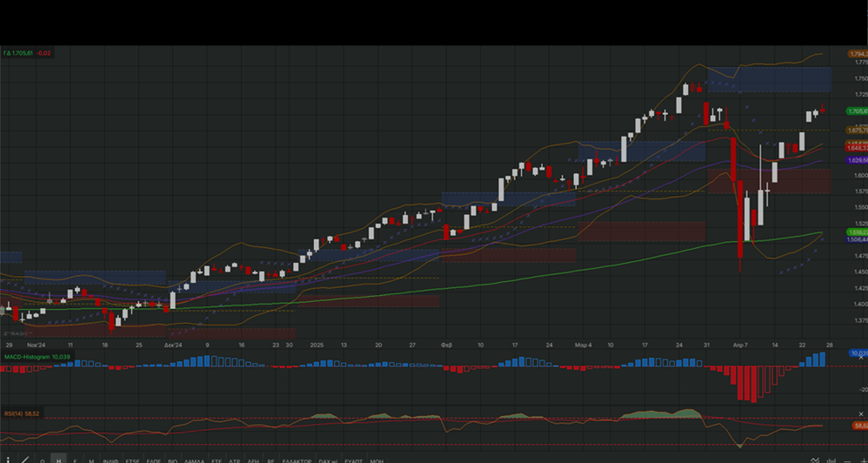Switch to the MOH symbol tab
Screen dimensions: 868x463
click(x=377, y=460)
